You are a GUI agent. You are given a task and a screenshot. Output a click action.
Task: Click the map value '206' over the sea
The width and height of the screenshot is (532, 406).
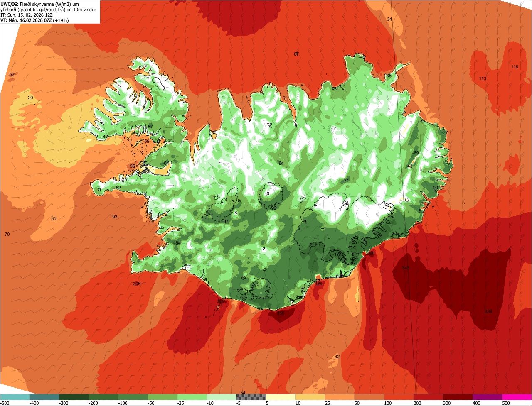coord(137,284)
